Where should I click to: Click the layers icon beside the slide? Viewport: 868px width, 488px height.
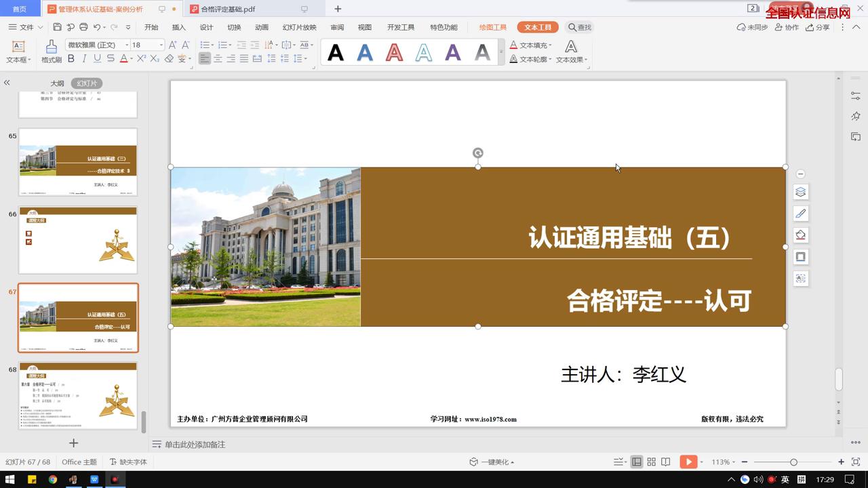pyautogui.click(x=801, y=192)
